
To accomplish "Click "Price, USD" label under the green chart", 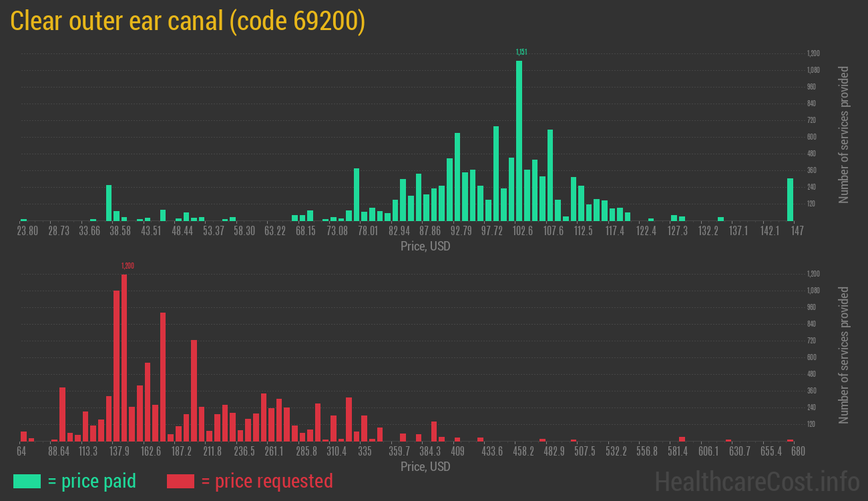I will [425, 246].
